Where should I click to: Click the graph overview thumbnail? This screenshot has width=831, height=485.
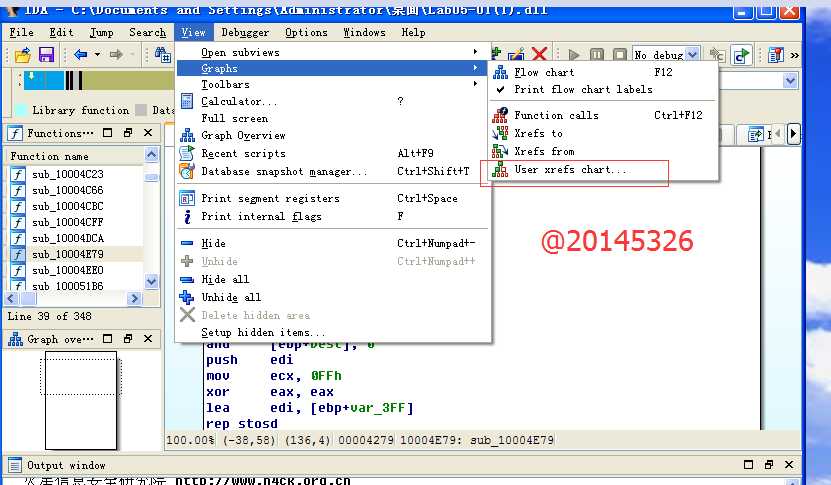pyautogui.click(x=81, y=401)
